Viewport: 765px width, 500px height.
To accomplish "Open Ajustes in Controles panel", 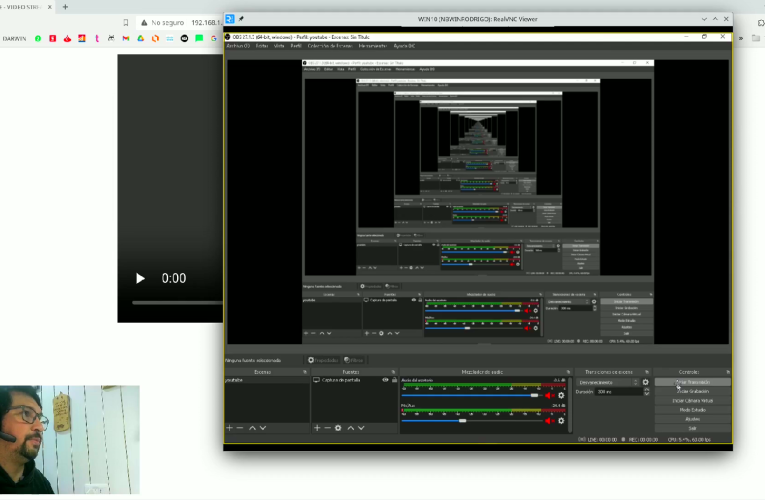I will (x=692, y=419).
